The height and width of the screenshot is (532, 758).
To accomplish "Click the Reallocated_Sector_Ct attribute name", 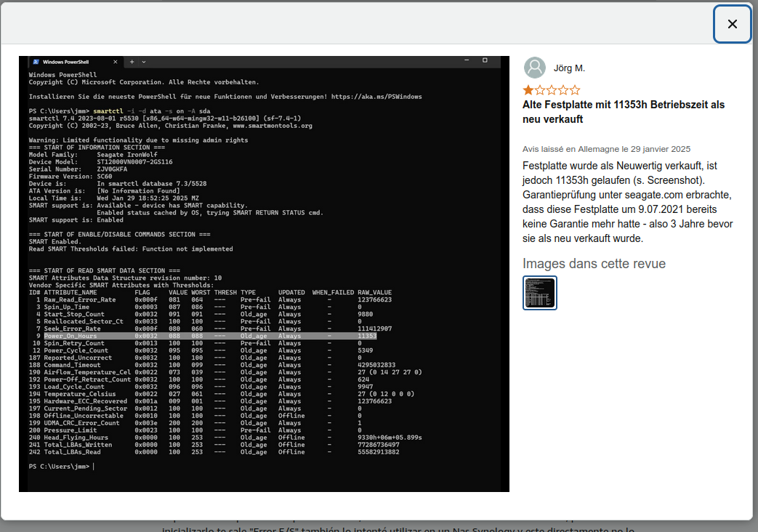I will (x=84, y=322).
